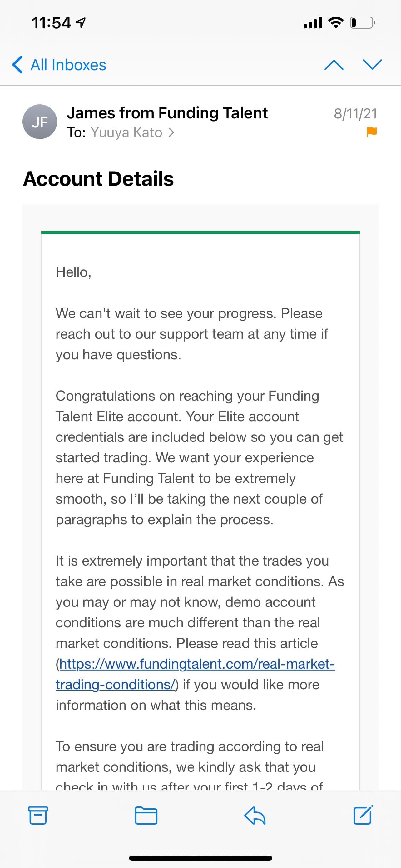The height and width of the screenshot is (868, 401).
Task: Compose a new message with pencil icon
Action: tap(363, 815)
